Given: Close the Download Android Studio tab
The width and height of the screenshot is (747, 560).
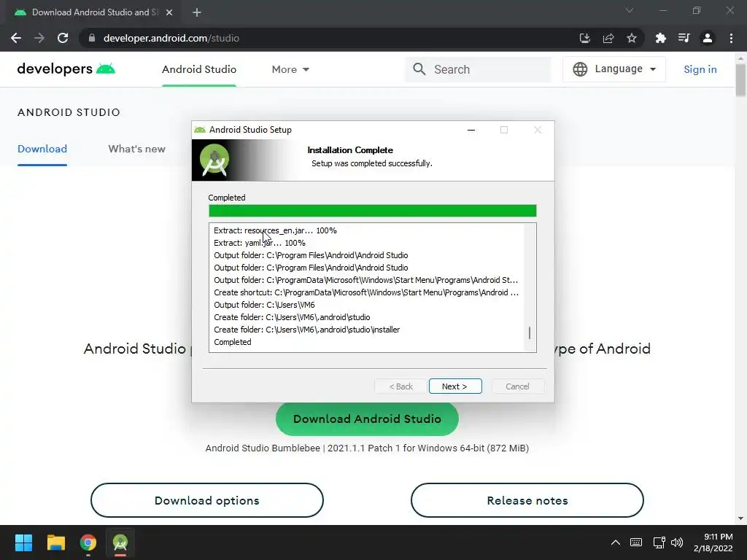Looking at the screenshot, I should tap(169, 12).
